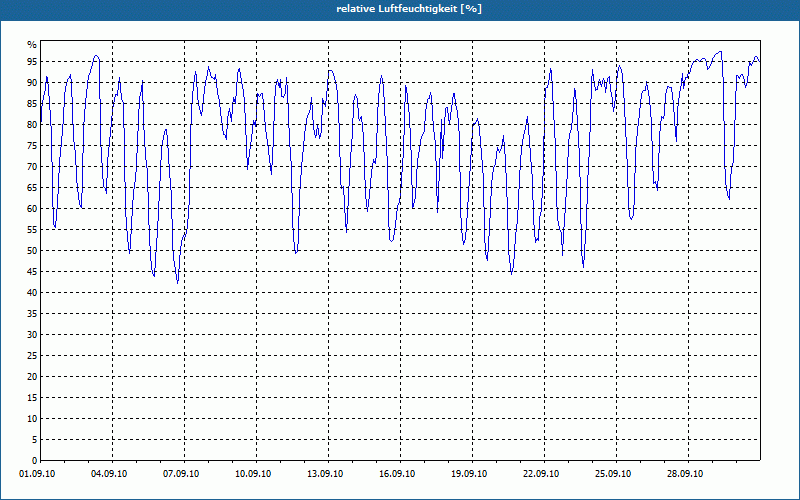Click the y-axis value 55
This screenshot has width=800, height=500.
32,230
